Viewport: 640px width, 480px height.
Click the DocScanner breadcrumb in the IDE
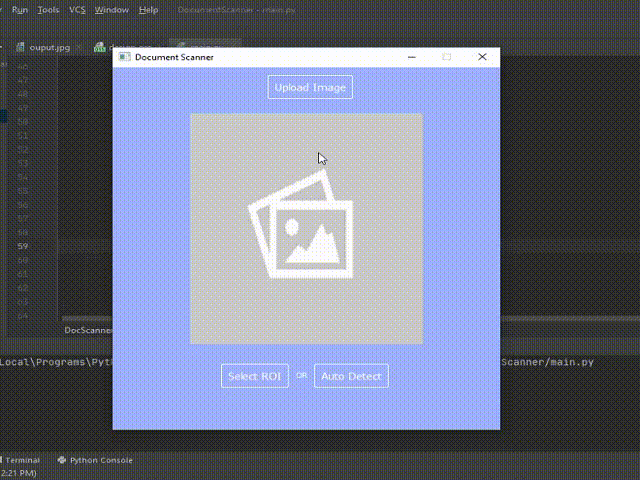pyautogui.click(x=88, y=330)
